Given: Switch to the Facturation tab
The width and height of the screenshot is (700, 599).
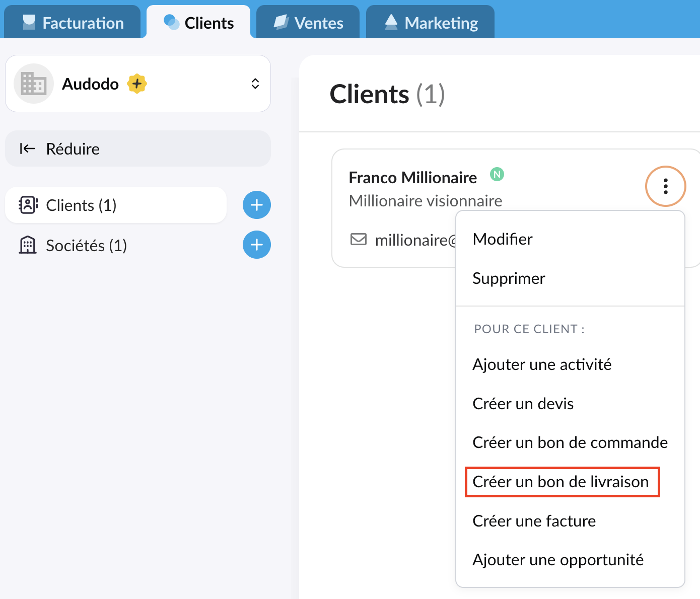Looking at the screenshot, I should (x=73, y=23).
